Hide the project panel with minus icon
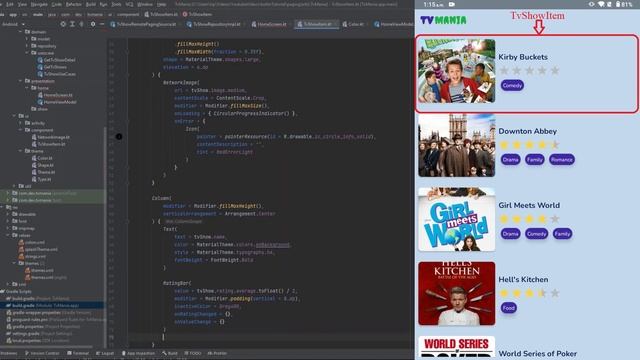 pyautogui.click(x=102, y=24)
